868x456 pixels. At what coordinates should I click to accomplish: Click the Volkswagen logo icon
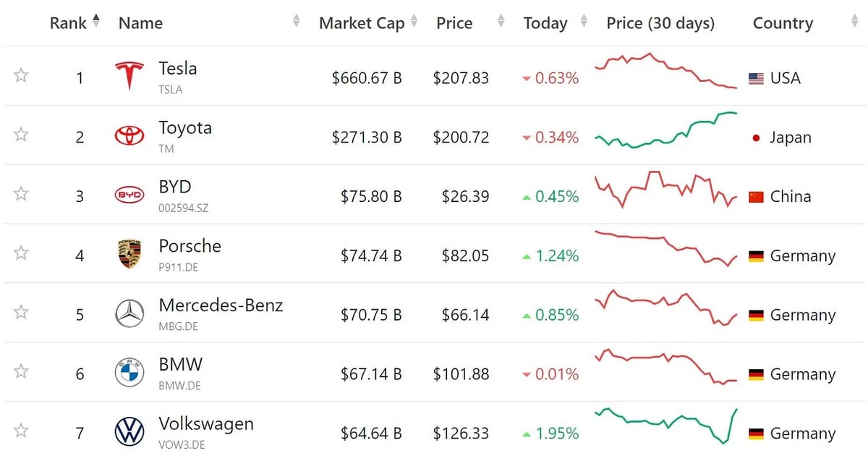129,432
